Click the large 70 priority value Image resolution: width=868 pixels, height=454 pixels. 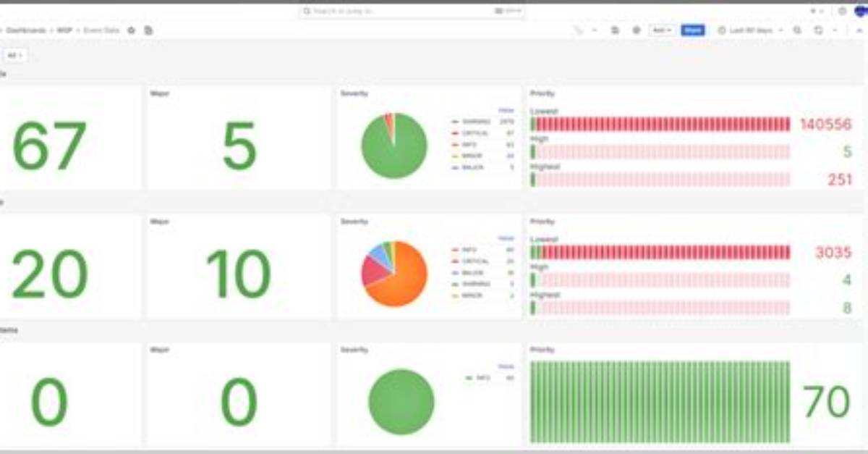tap(826, 402)
